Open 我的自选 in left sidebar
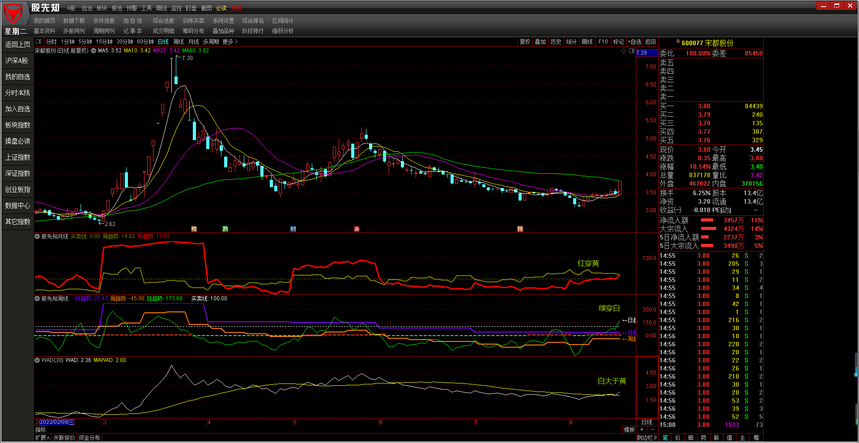The height and width of the screenshot is (443, 859). click(x=18, y=77)
